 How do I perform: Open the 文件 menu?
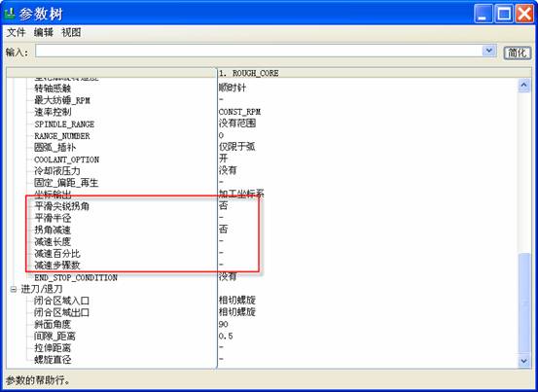pos(17,32)
